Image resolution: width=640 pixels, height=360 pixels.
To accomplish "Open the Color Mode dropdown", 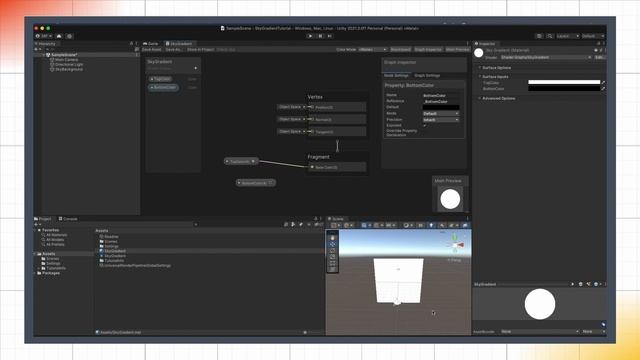I will pyautogui.click(x=373, y=49).
